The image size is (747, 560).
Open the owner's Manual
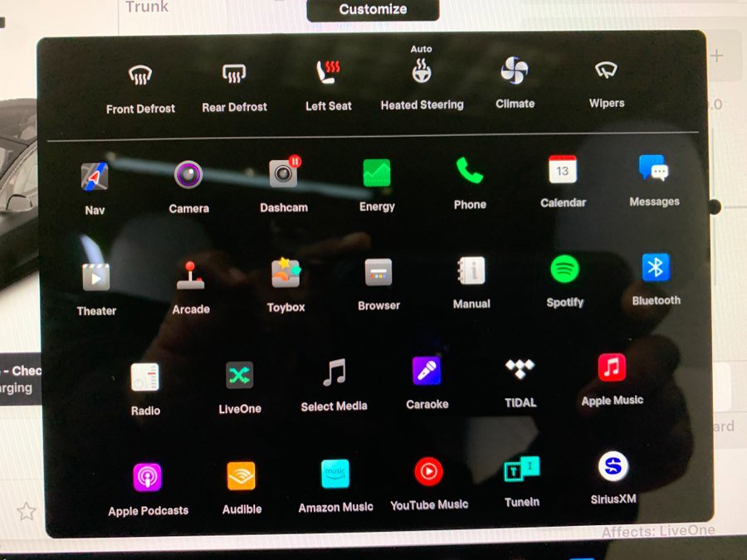(471, 270)
